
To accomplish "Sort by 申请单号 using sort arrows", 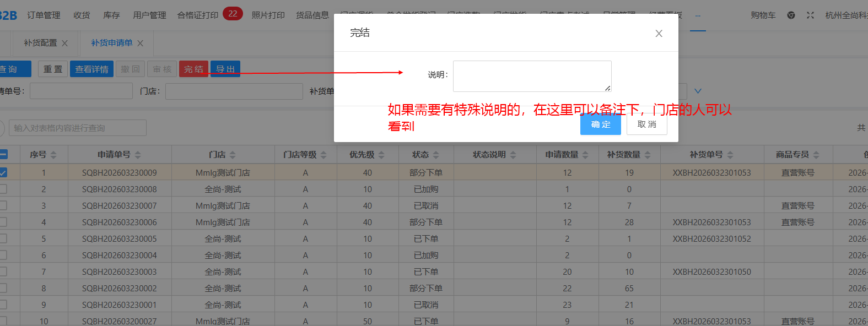I will (x=138, y=155).
